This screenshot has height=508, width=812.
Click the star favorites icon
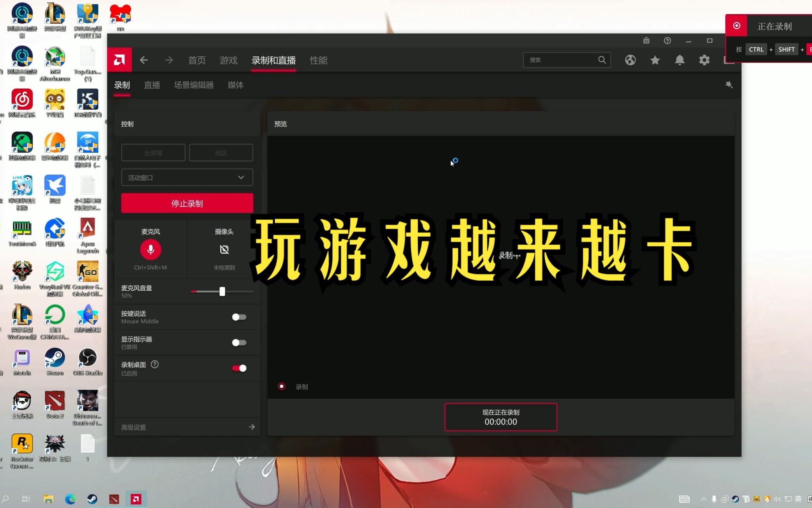pos(655,60)
